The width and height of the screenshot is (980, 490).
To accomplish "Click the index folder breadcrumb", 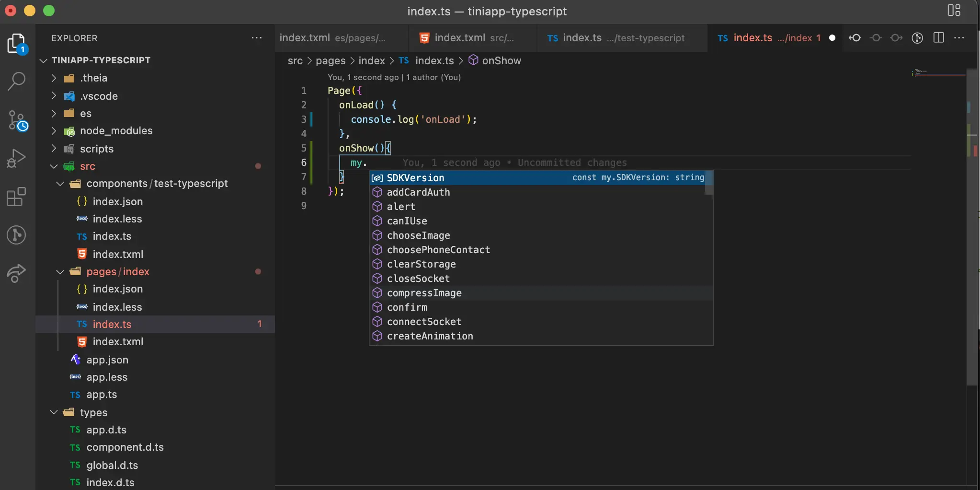I will (372, 60).
